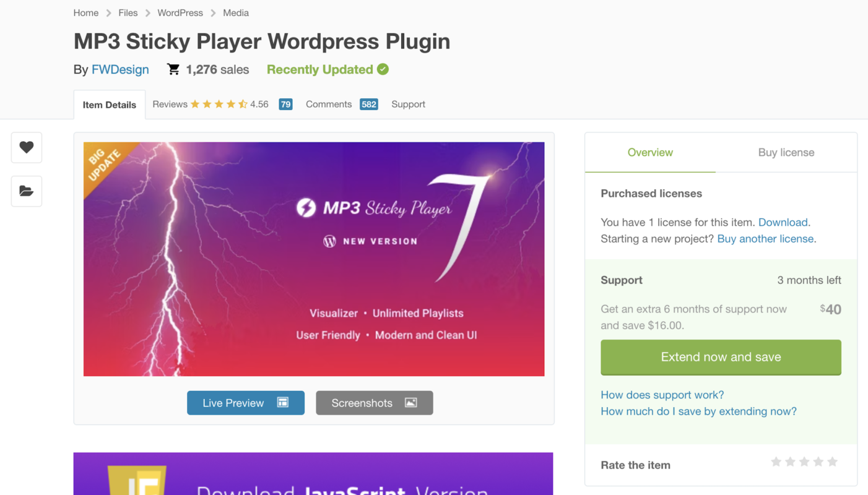Viewport: 868px width, 495px height.
Task: Click the MP3 Sticky Player banner image
Action: tap(314, 259)
